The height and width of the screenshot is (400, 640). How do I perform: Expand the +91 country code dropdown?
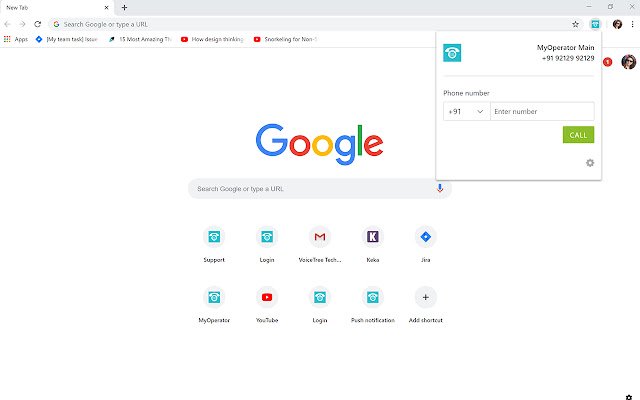click(x=467, y=111)
